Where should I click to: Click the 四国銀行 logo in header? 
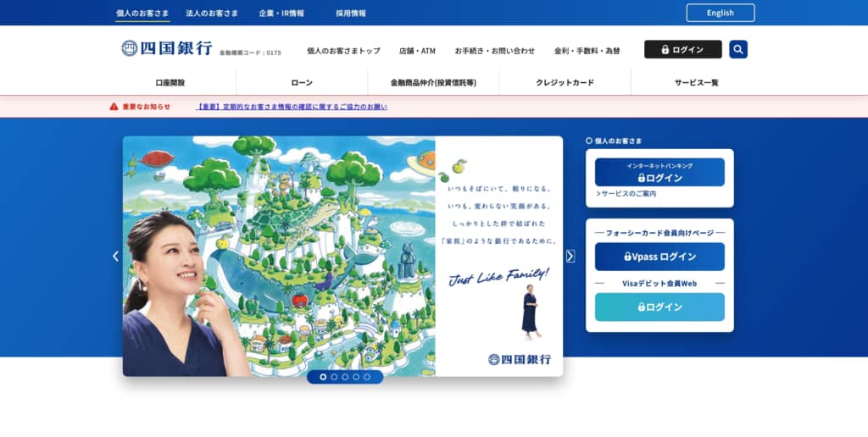(x=167, y=48)
